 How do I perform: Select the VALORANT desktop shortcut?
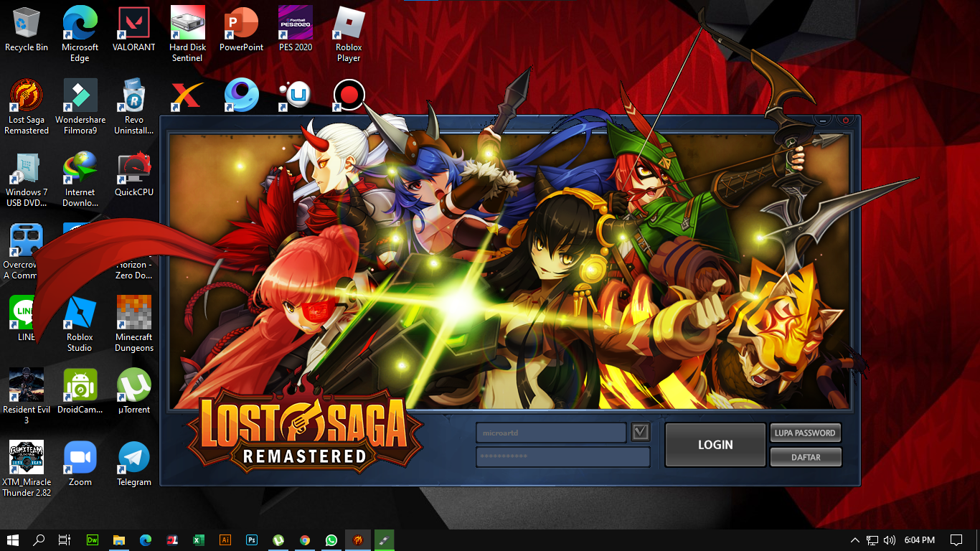[134, 29]
